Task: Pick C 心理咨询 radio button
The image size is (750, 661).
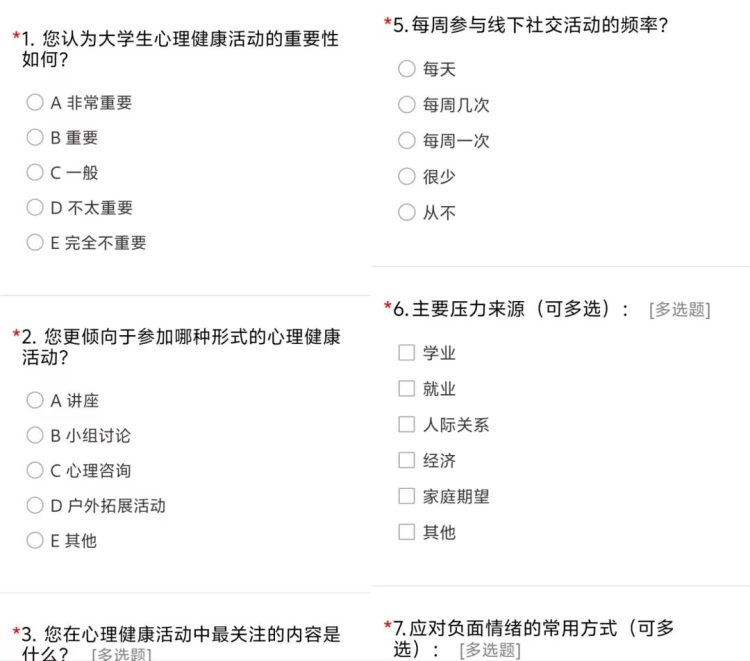Action: pos(35,470)
